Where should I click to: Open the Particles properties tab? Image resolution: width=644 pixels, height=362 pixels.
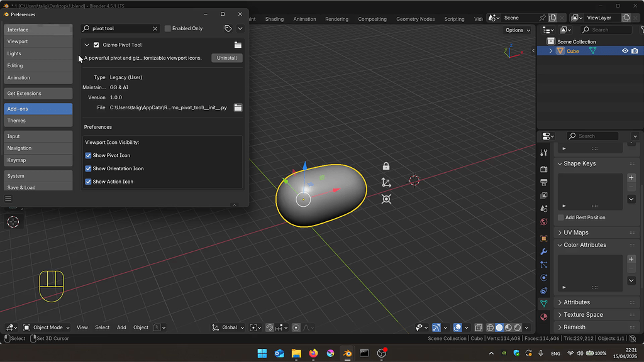coord(544,265)
